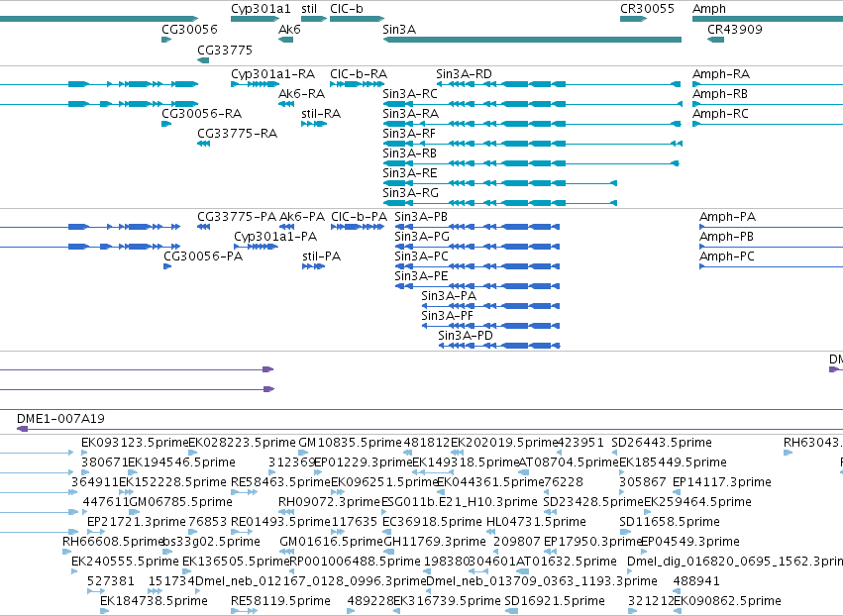Select the Ak6-RA transcript label
This screenshot has width=843, height=616.
[301, 94]
